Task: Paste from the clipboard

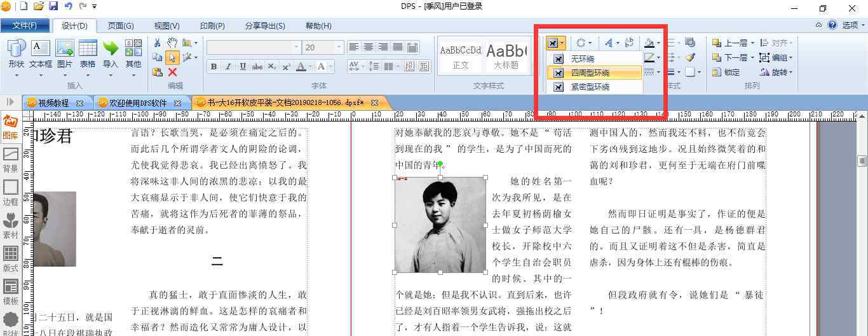Action: 158,72
